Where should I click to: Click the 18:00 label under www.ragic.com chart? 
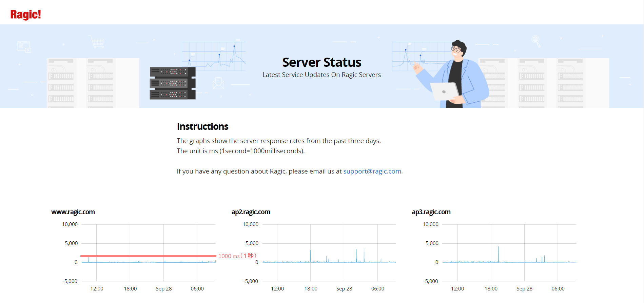[130, 289]
